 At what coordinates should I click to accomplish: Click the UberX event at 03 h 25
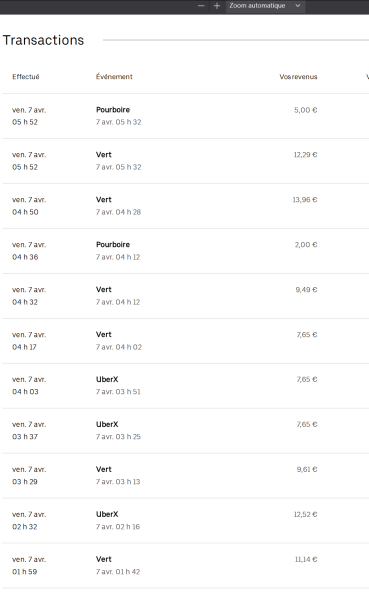[x=107, y=424]
